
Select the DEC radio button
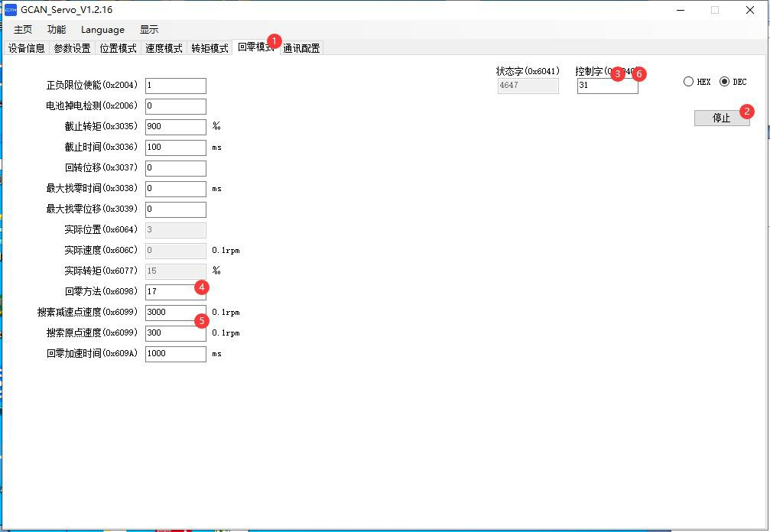coord(724,82)
